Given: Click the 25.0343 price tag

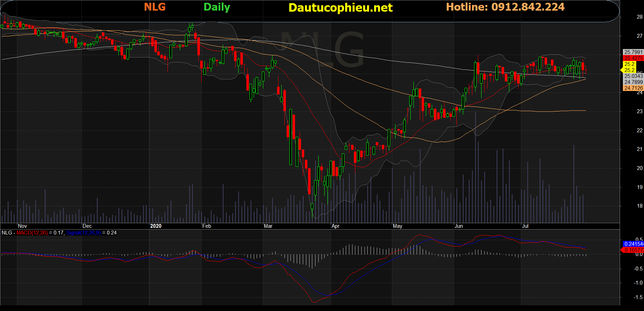Looking at the screenshot, I should [x=633, y=76].
